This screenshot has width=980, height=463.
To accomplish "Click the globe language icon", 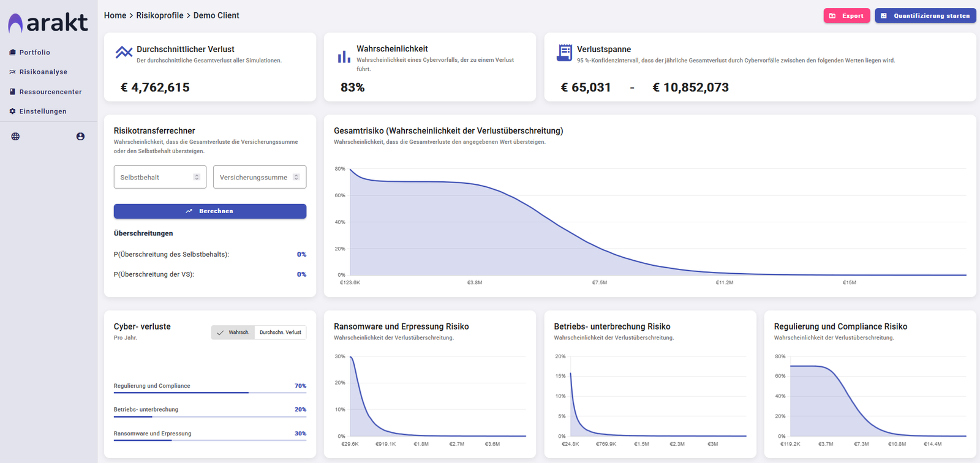I will tap(15, 137).
